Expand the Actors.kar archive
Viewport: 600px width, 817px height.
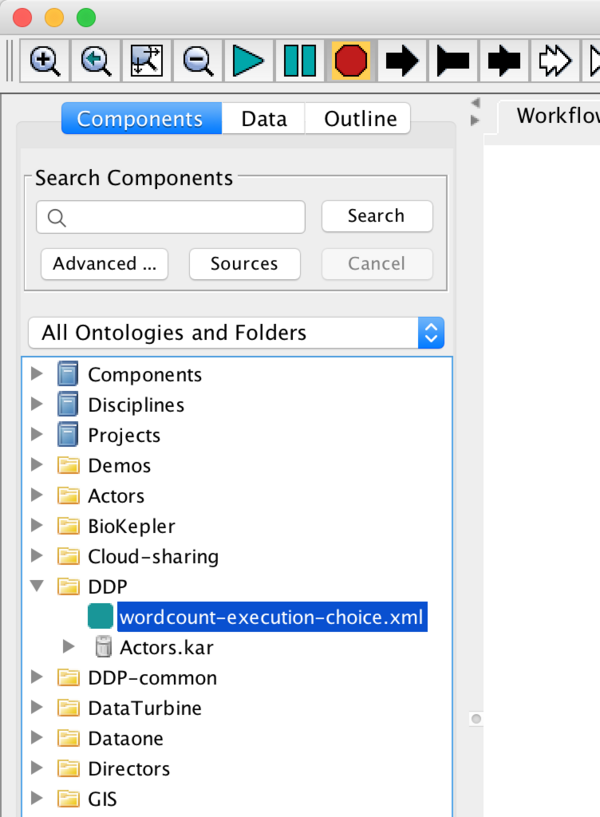[x=69, y=647]
